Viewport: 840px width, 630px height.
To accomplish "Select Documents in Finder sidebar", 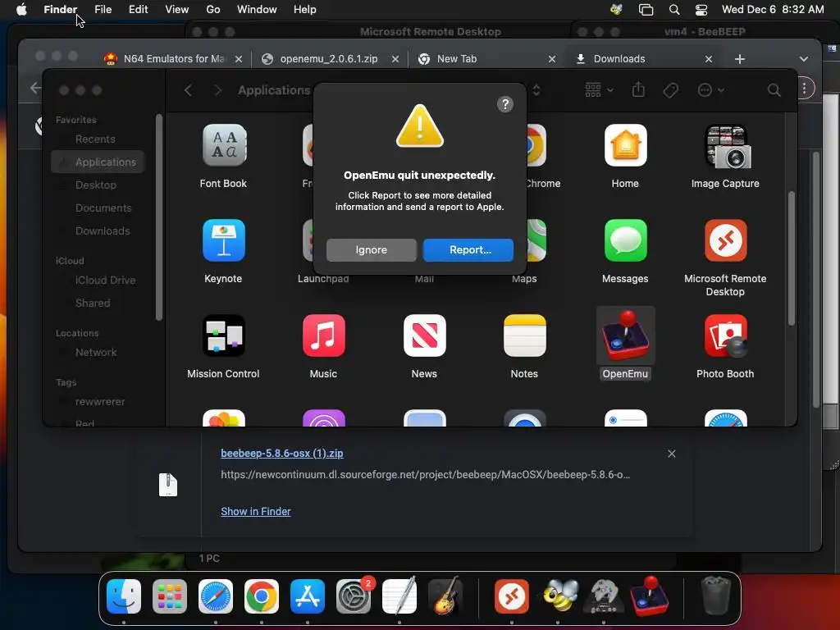I will 103,208.
